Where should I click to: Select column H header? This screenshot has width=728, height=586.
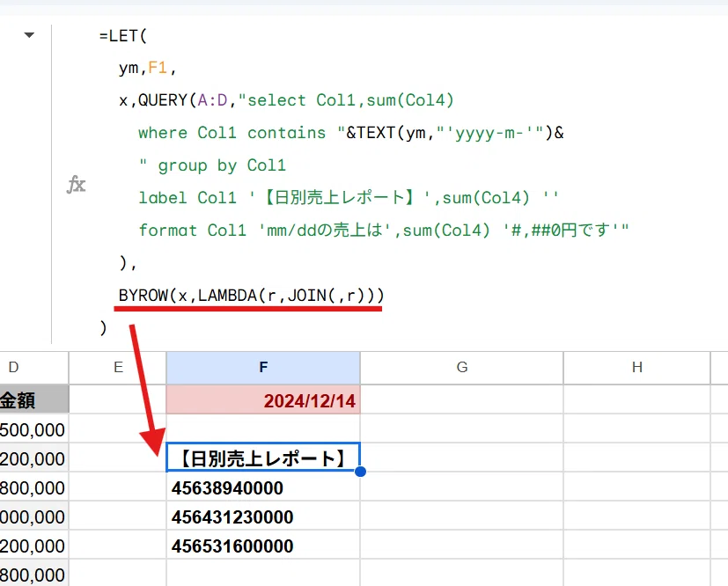click(637, 368)
